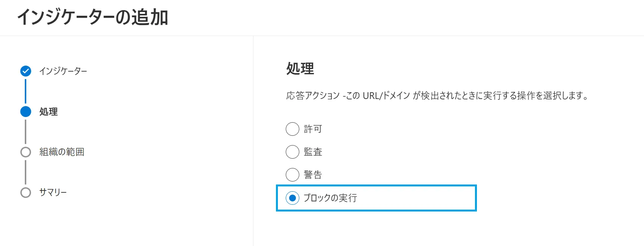Click the 許可 option label text
The image size is (644, 246).
313,129
